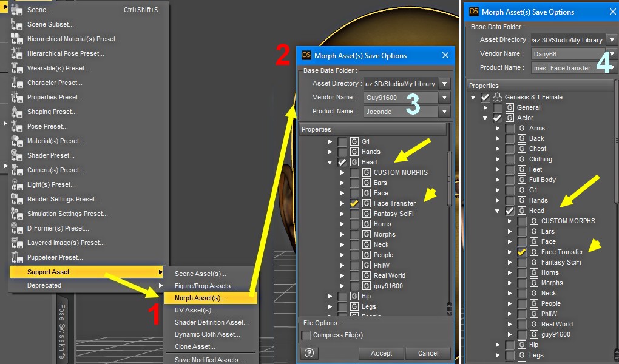The height and width of the screenshot is (364, 619).
Task: Check the CUSTOM MORPHS box, middle dialog
Action: (354, 172)
